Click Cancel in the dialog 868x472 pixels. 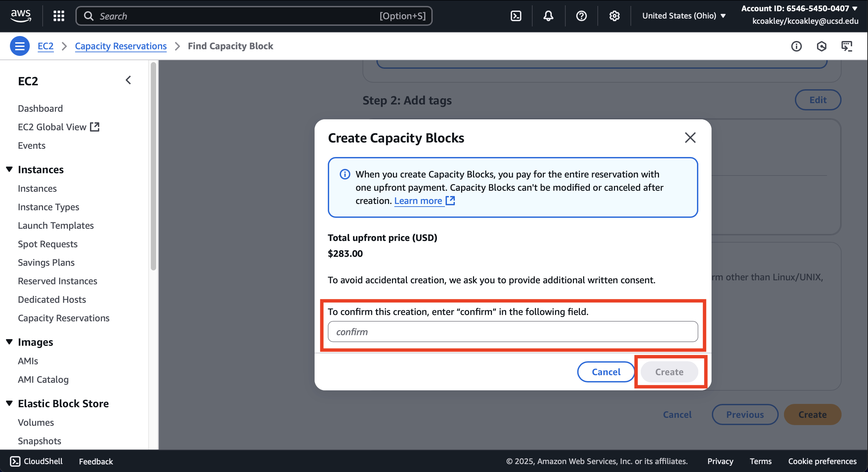[606, 372]
